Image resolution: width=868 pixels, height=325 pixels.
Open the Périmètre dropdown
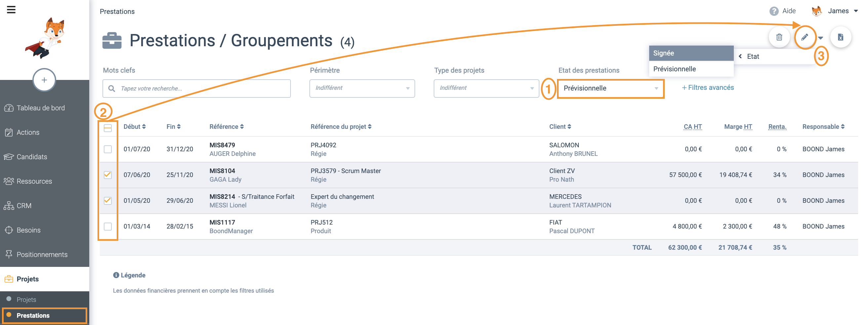tap(362, 88)
